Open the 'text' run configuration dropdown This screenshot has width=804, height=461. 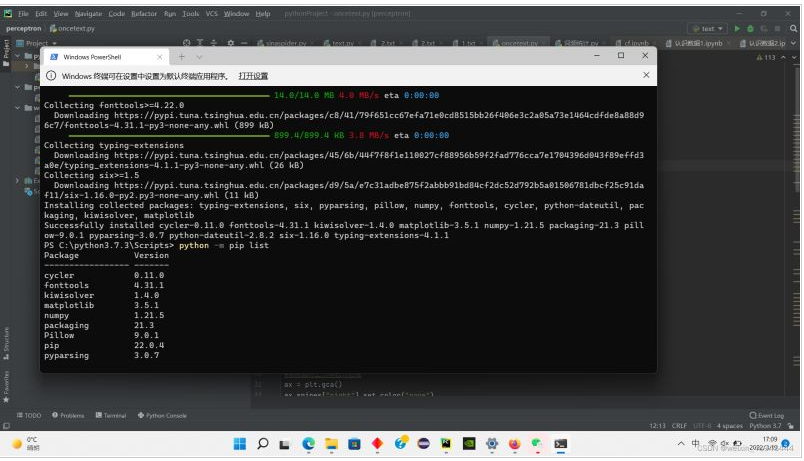[x=707, y=29]
